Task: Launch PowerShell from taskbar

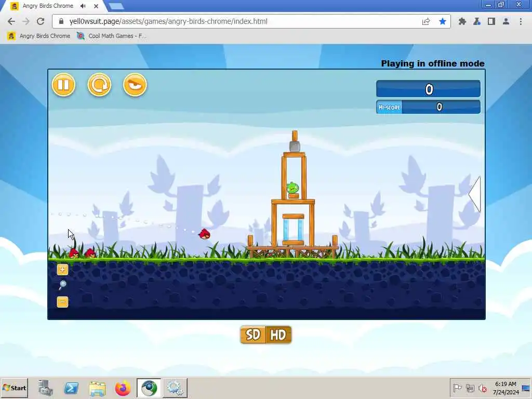Action: pyautogui.click(x=71, y=388)
